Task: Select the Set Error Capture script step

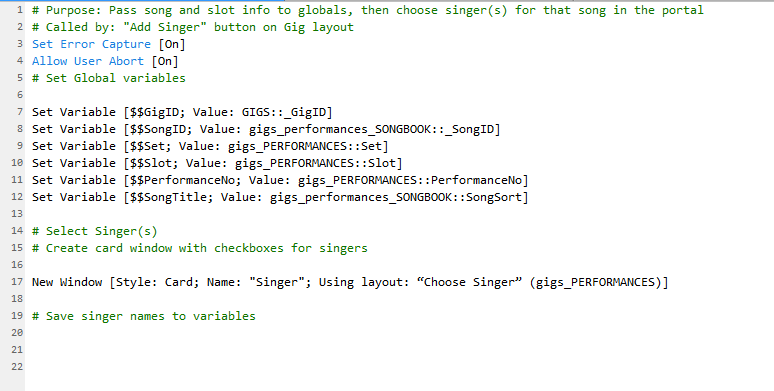Action: 109,44
